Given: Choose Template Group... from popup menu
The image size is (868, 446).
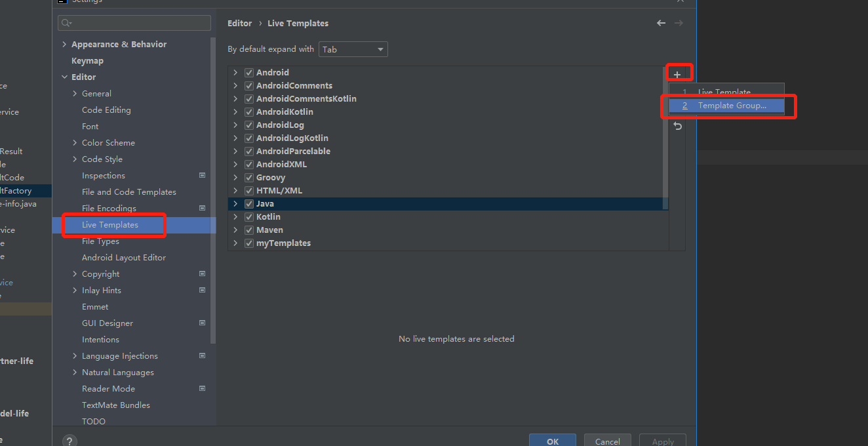Looking at the screenshot, I should tap(726, 105).
